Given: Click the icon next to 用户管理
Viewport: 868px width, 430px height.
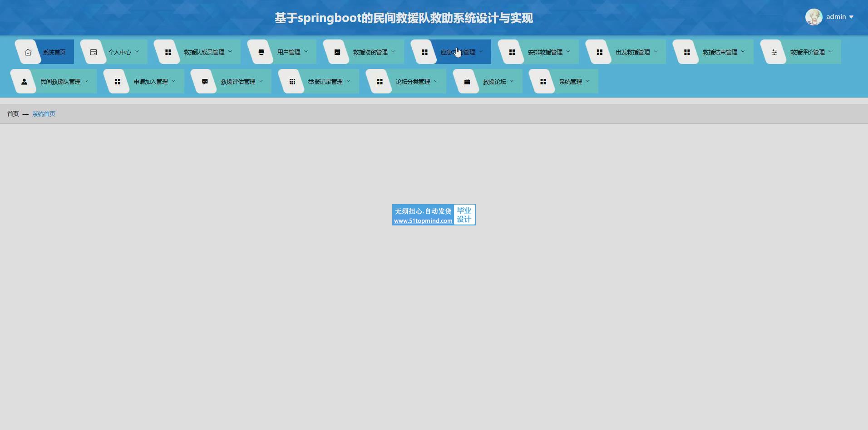Looking at the screenshot, I should pyautogui.click(x=261, y=52).
